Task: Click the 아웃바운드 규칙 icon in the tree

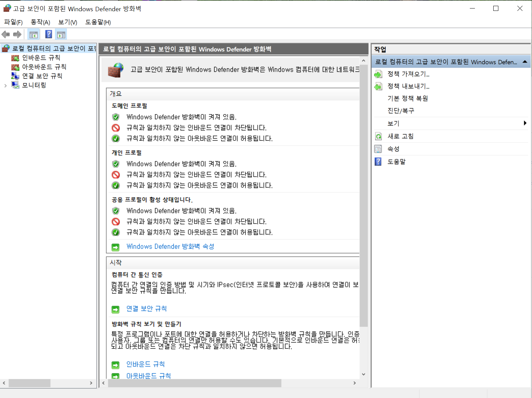Action: (x=15, y=67)
